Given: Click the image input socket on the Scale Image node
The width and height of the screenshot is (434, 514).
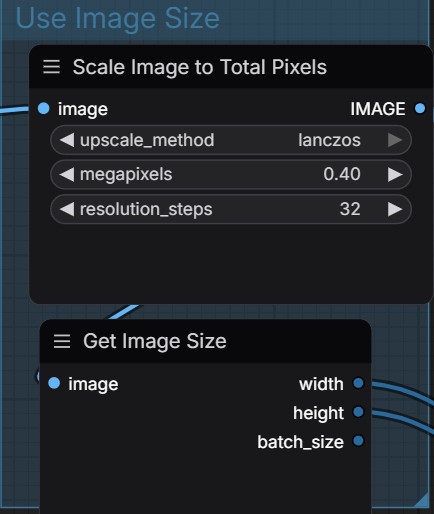Looking at the screenshot, I should coord(44,108).
